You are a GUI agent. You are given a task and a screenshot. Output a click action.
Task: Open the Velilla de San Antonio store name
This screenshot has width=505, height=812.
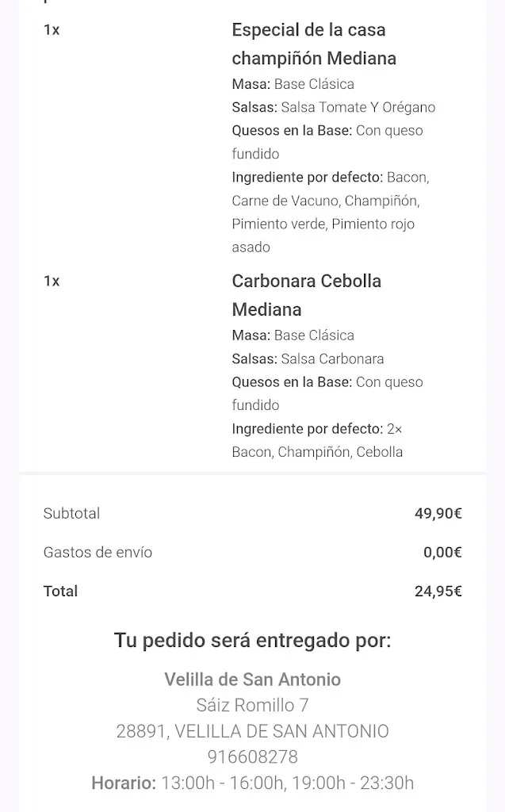point(252,680)
